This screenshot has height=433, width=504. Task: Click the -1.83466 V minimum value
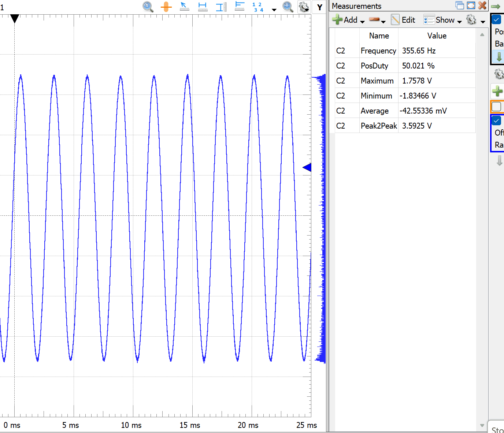[x=418, y=96]
